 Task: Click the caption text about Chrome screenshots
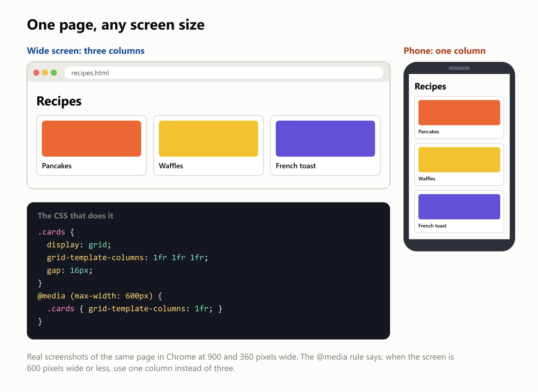pos(240,362)
